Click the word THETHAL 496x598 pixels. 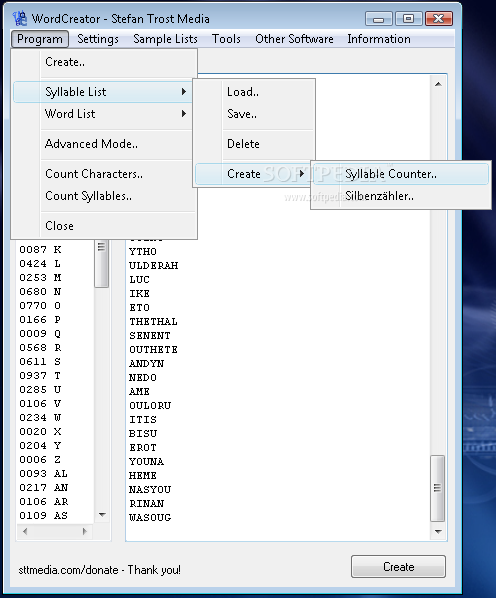[153, 322]
